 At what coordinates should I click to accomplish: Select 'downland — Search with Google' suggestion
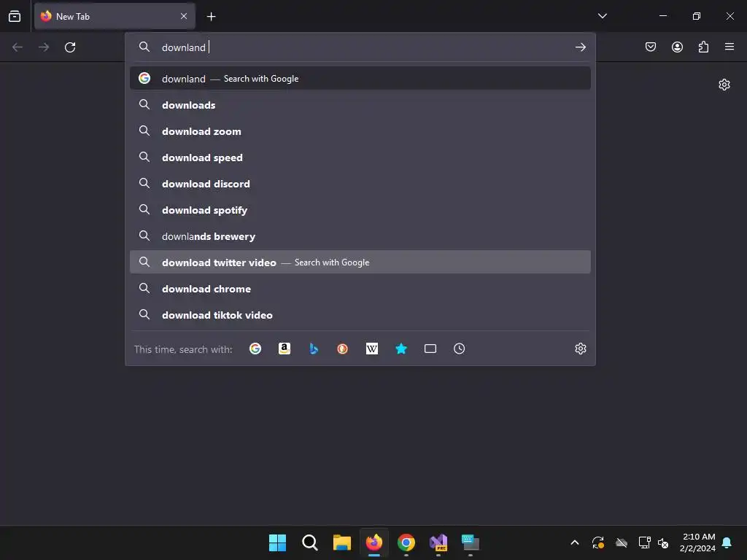tap(360, 79)
